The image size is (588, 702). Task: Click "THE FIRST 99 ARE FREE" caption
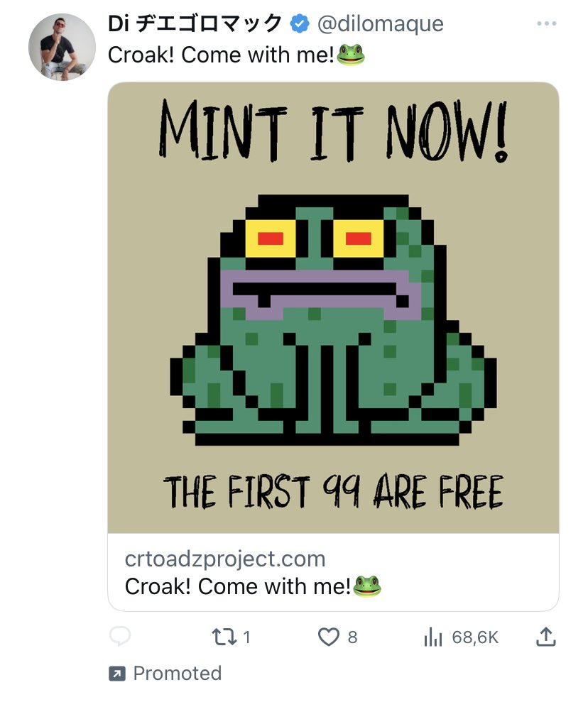coord(333,492)
